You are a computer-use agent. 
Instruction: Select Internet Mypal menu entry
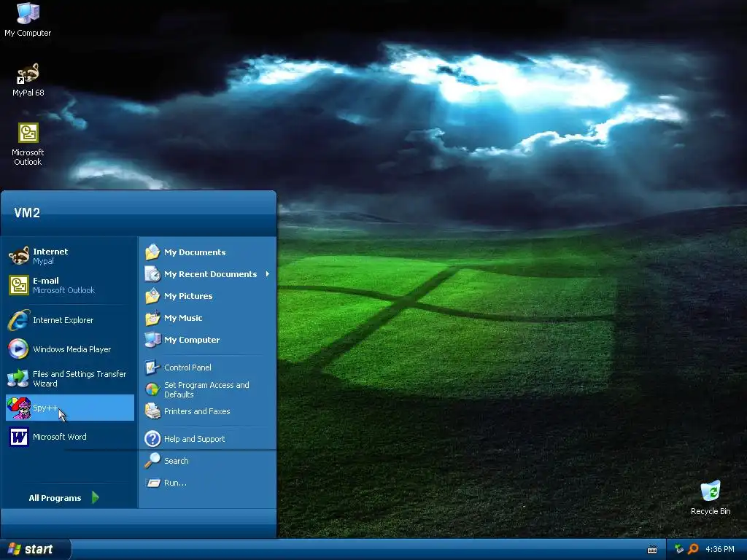coord(70,256)
